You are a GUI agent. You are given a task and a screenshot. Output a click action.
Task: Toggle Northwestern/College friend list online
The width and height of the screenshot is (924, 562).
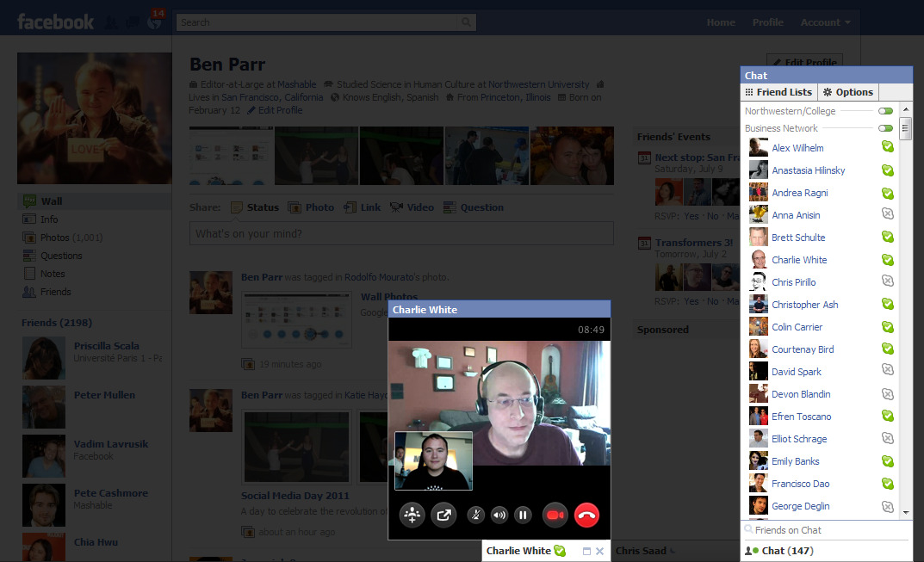(x=886, y=110)
